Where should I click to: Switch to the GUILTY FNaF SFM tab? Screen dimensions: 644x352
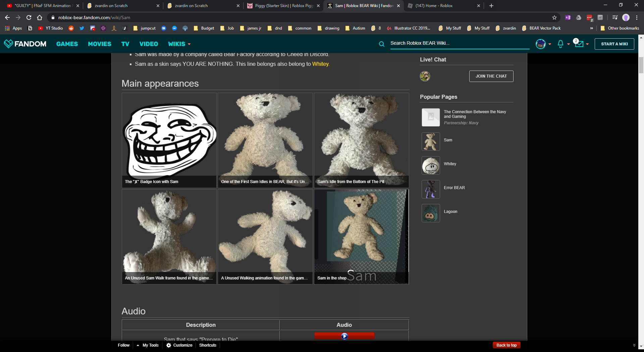pyautogui.click(x=42, y=6)
